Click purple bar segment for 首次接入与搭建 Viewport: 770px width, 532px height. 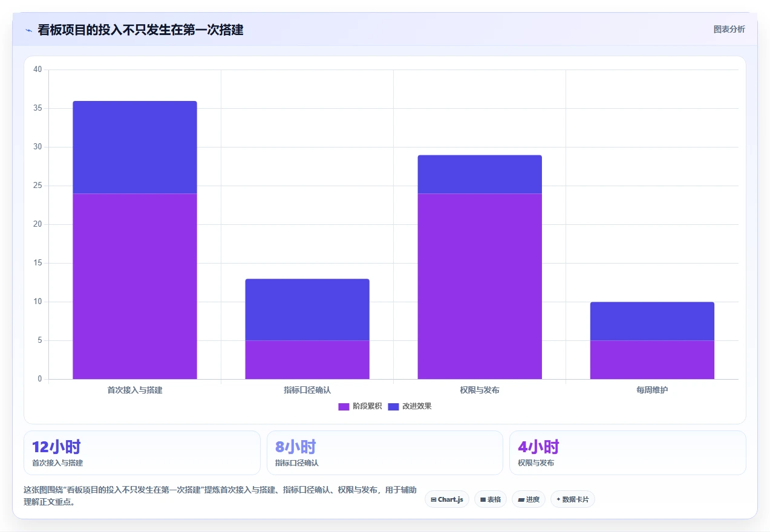pyautogui.click(x=135, y=287)
